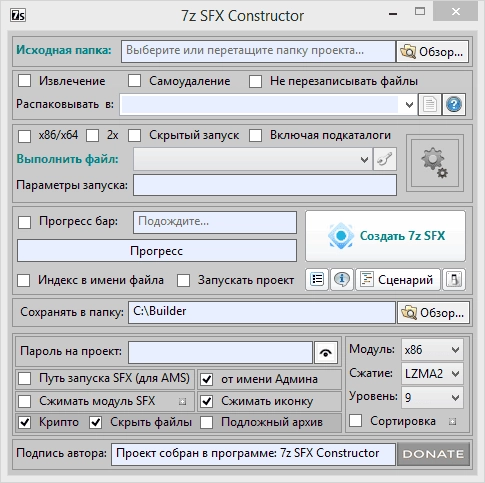
Task: Toggle the x86/x64 checkbox
Action: pyautogui.click(x=25, y=136)
